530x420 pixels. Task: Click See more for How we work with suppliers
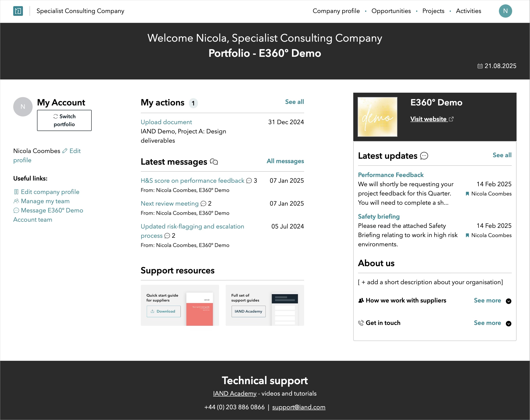487,301
